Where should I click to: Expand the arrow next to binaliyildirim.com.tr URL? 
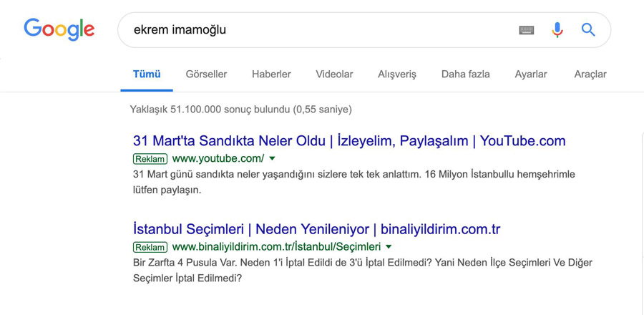click(x=389, y=247)
